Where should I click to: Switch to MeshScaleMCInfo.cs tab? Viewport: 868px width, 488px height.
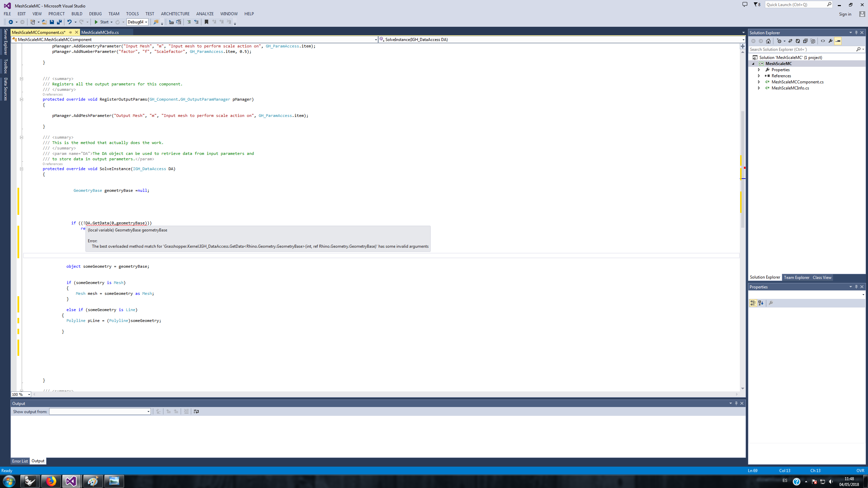100,33
